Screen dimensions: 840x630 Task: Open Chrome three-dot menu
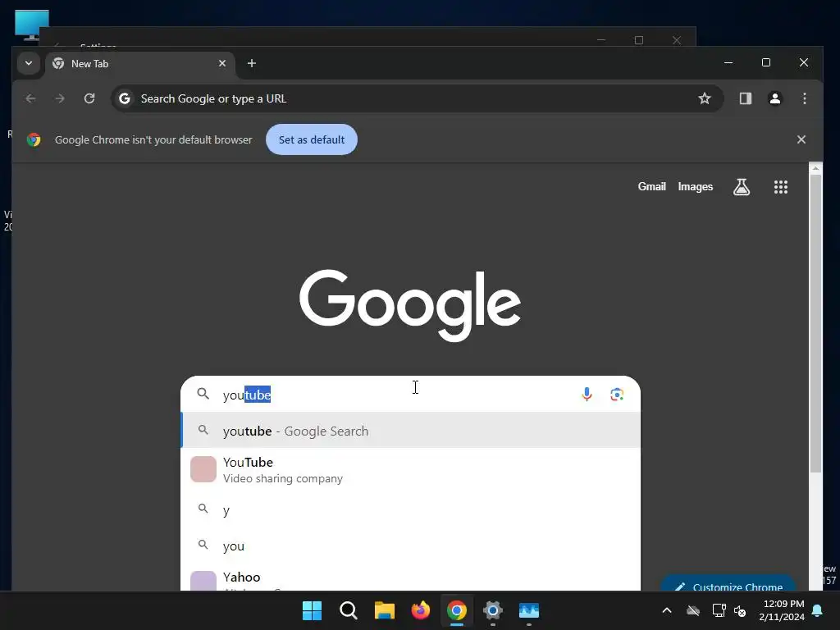[x=804, y=98]
